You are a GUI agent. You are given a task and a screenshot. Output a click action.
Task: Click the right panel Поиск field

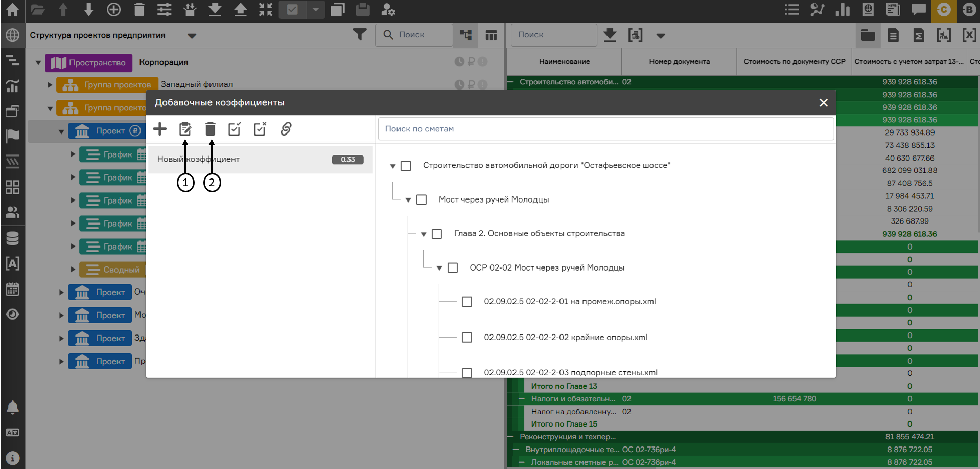(554, 35)
